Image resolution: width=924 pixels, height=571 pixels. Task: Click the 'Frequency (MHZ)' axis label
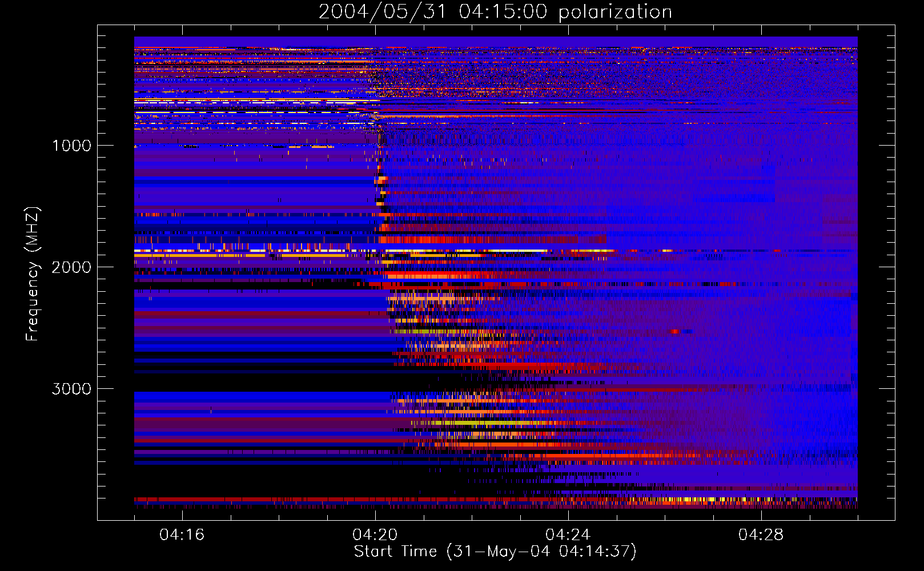tap(33, 274)
